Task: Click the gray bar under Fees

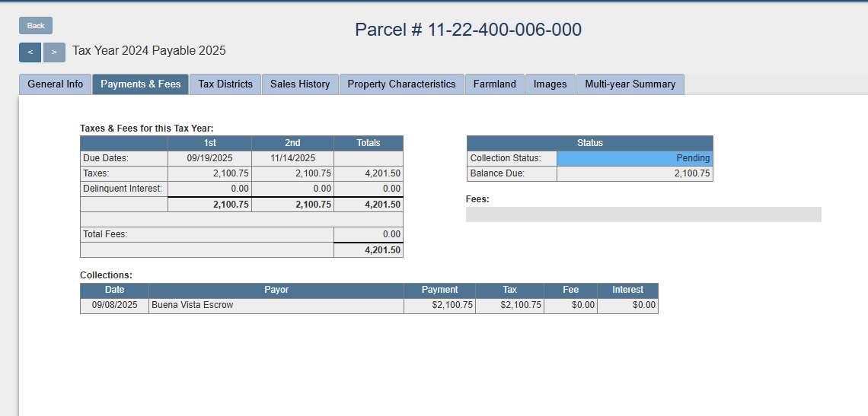Action: (x=643, y=214)
